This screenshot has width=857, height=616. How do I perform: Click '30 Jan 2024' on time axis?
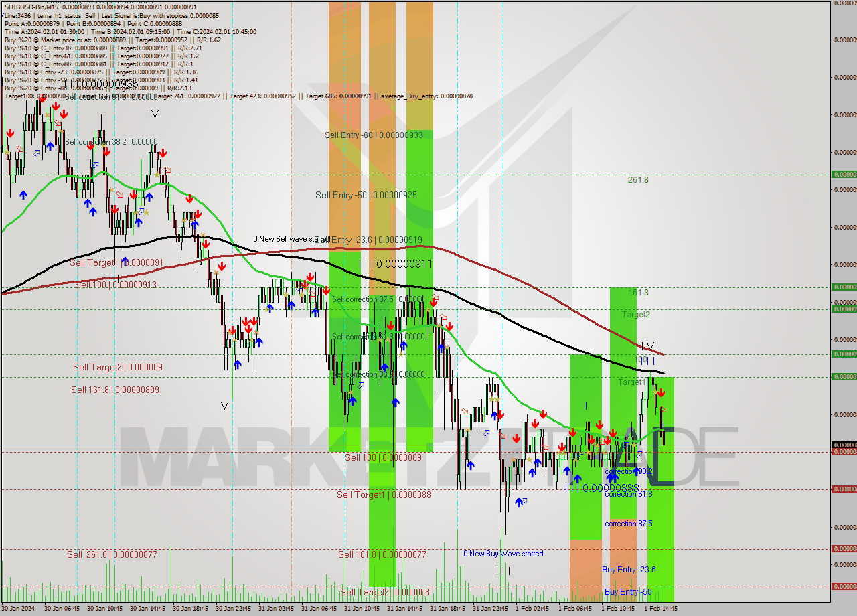pyautogui.click(x=18, y=609)
